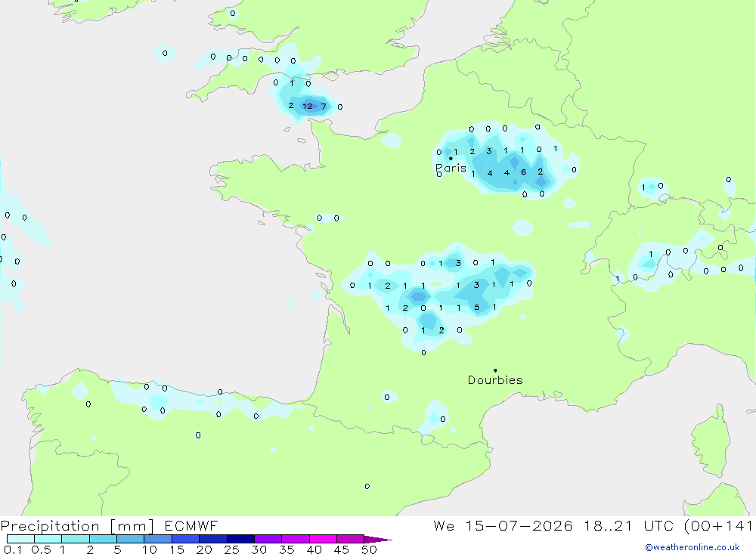This screenshot has width=756, height=554.
Task: Pick the 5–10 mm legend swatch
Action: [x=130, y=539]
